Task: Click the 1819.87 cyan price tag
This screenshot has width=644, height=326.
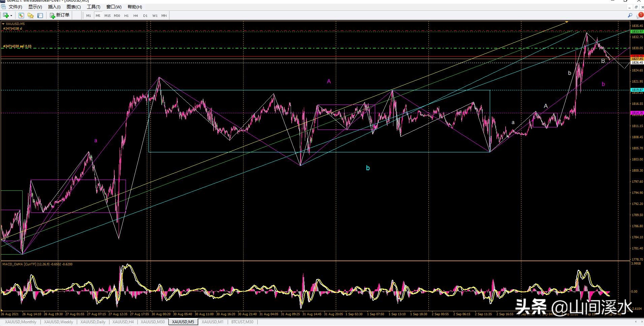Action: pyautogui.click(x=637, y=90)
